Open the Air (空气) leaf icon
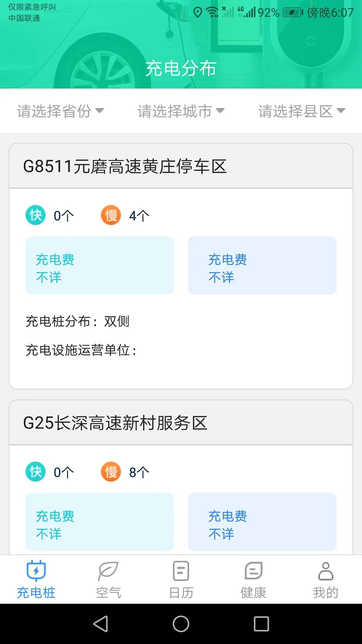This screenshot has height=644, width=362. [108, 571]
